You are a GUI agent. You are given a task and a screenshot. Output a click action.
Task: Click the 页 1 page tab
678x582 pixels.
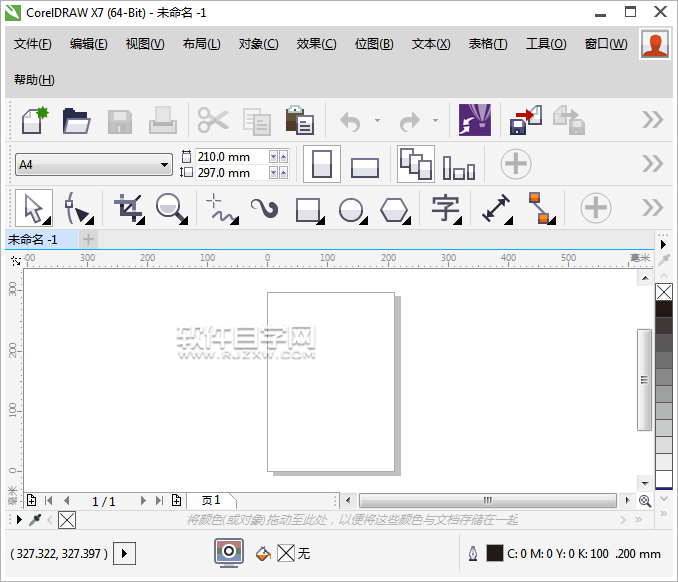(211, 501)
